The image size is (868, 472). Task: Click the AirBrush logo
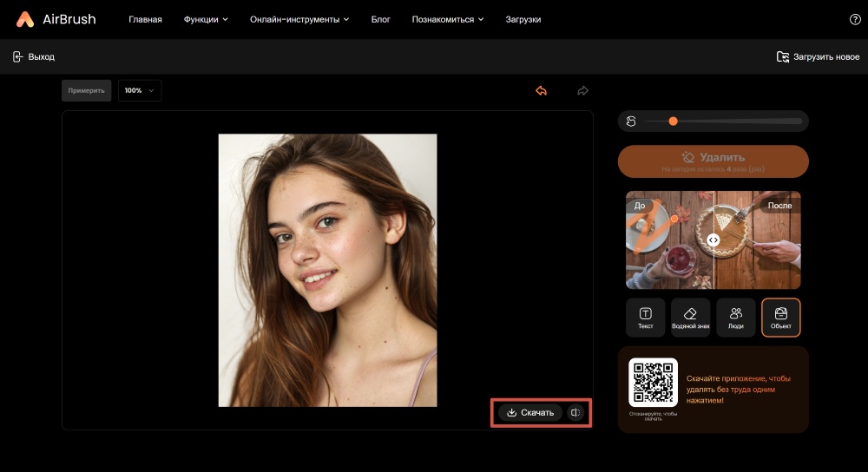click(56, 19)
